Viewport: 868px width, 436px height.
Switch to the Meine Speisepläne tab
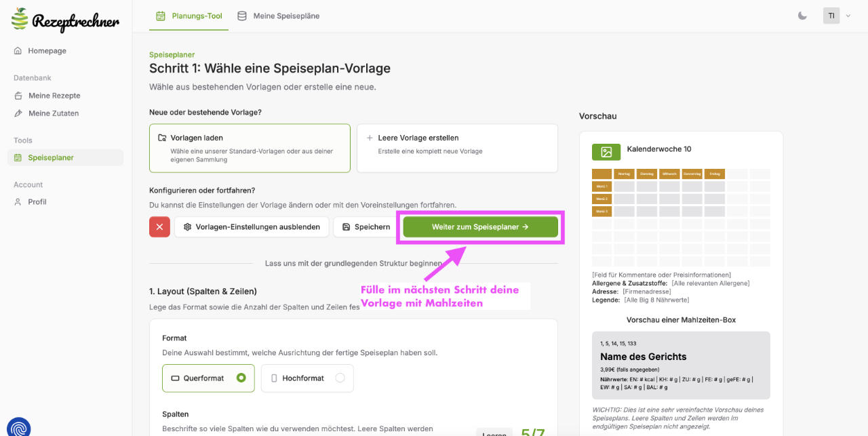click(279, 16)
